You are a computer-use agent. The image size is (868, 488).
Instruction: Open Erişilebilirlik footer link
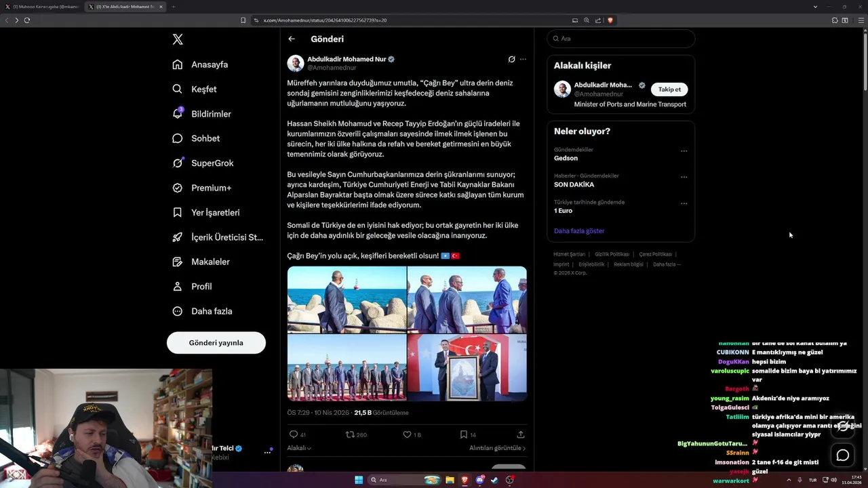coord(591,264)
